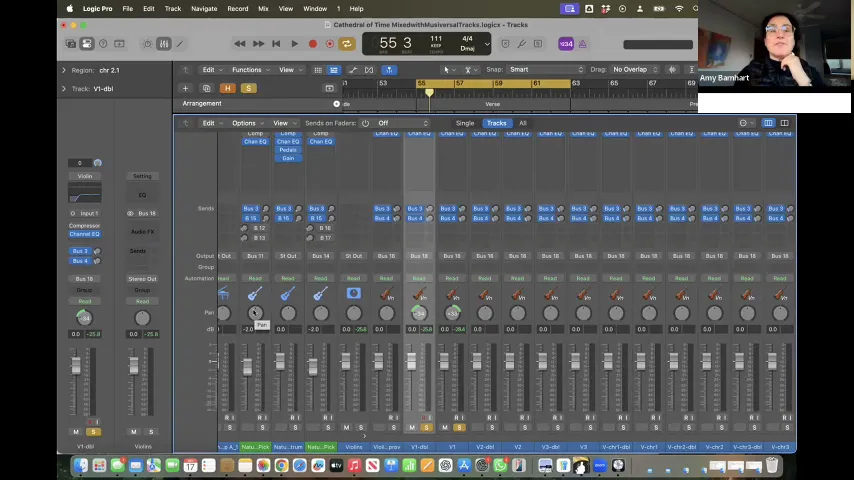Viewport: 854px width, 480px height.
Task: Click the Bus 18 output on V1 strip
Action: click(x=452, y=256)
